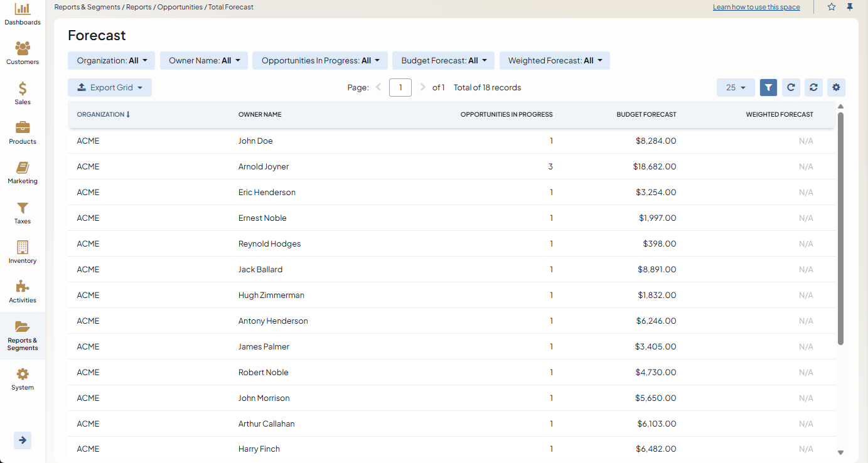868x463 pixels.
Task: Open the Budget Forecast filter dropdown
Action: (444, 61)
